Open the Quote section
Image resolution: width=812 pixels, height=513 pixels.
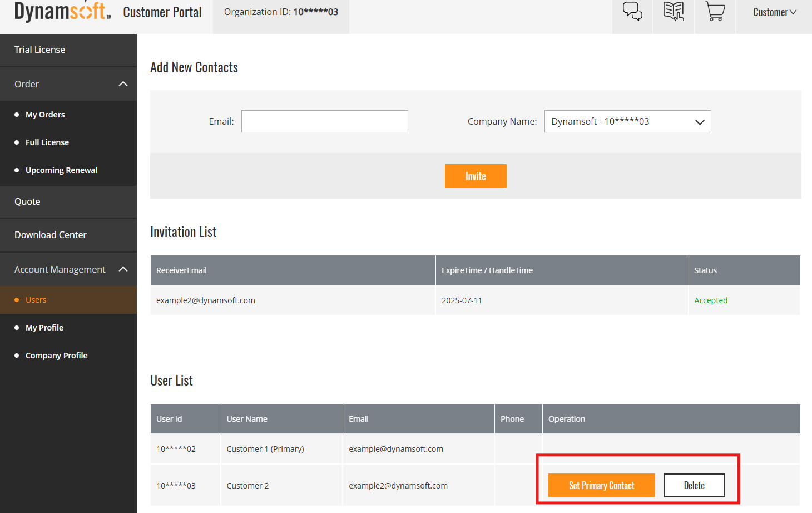(27, 201)
